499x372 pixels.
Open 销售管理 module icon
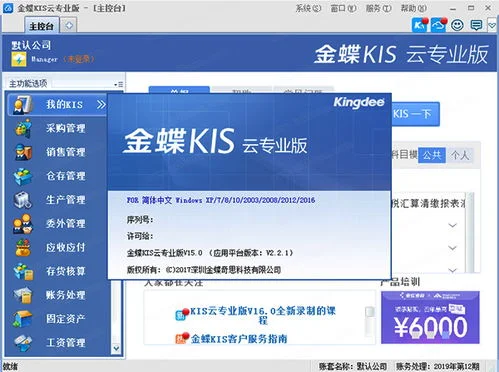tap(23, 152)
